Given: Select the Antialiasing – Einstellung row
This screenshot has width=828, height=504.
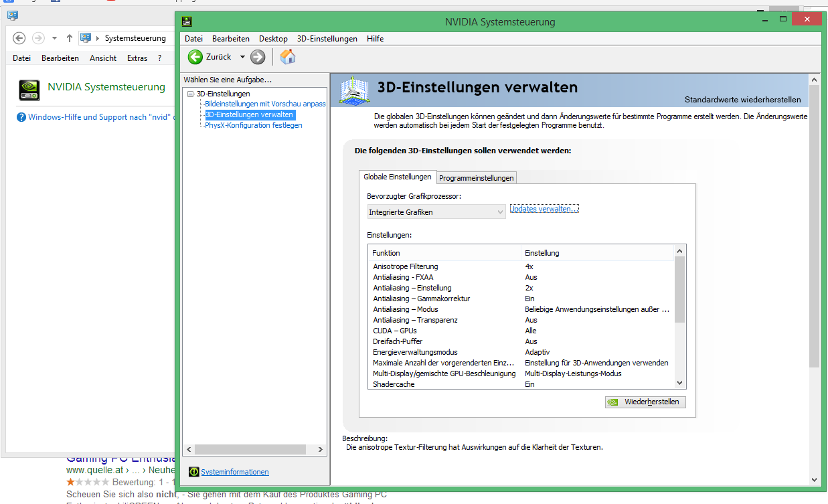Looking at the screenshot, I should pos(521,288).
